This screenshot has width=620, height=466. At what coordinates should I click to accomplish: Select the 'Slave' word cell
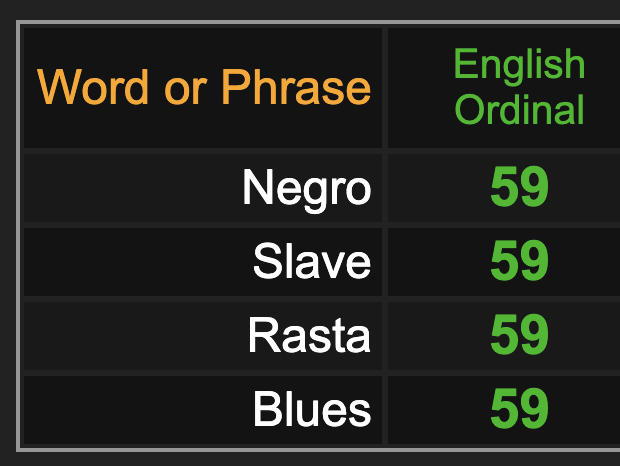(x=203, y=262)
